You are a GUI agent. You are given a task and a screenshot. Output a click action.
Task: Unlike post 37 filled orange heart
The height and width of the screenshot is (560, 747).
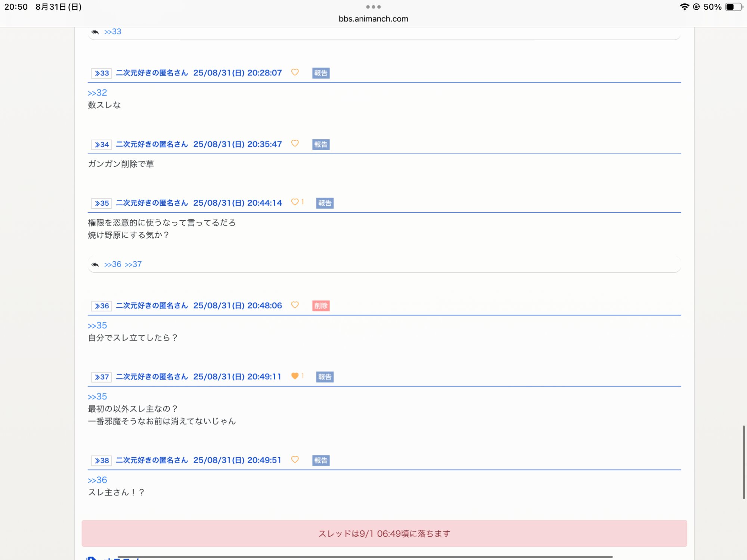(295, 376)
